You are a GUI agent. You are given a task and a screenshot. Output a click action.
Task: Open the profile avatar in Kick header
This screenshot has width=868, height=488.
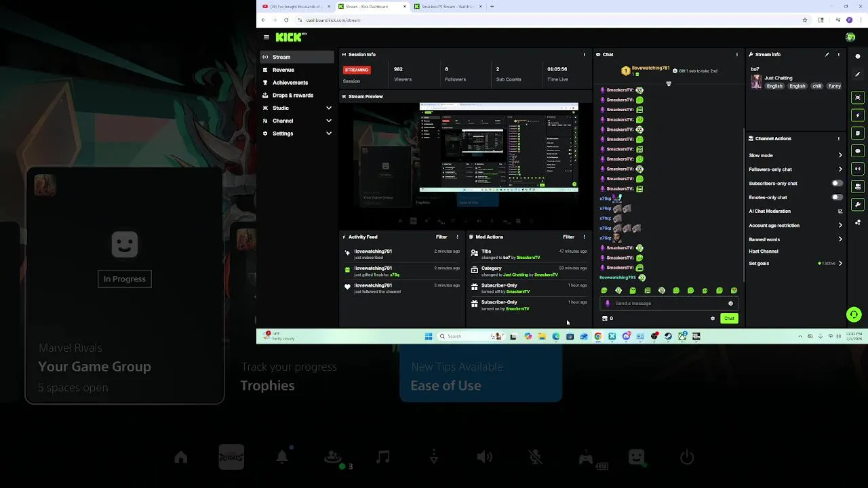(x=850, y=37)
